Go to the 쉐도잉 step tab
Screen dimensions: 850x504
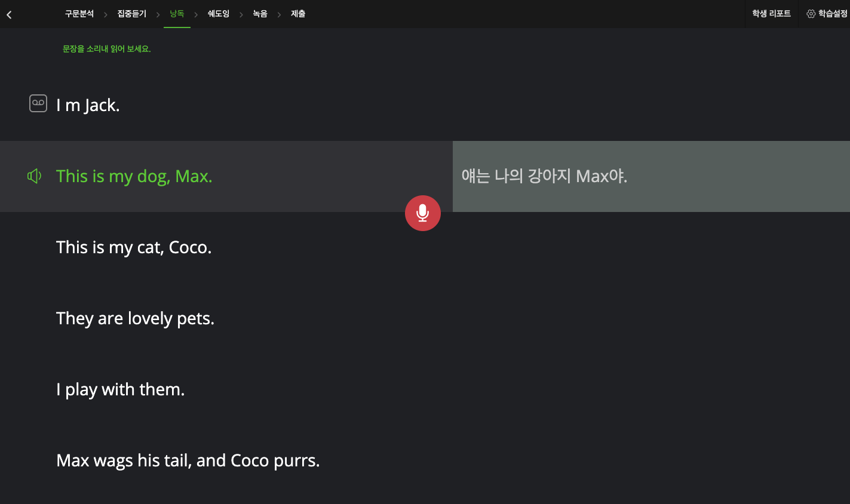tap(219, 14)
